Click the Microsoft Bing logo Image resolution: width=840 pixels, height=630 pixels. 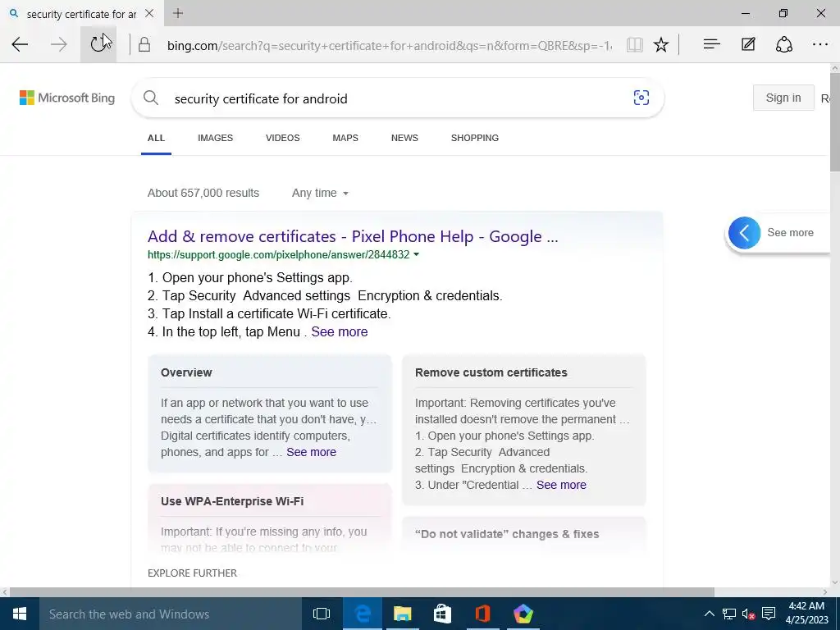[67, 98]
